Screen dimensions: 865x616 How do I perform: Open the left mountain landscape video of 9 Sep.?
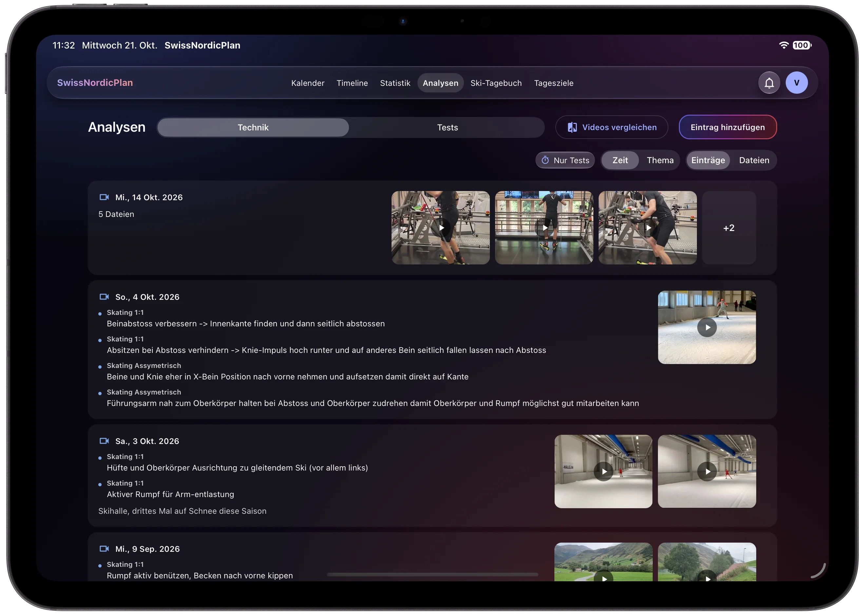coord(603,562)
